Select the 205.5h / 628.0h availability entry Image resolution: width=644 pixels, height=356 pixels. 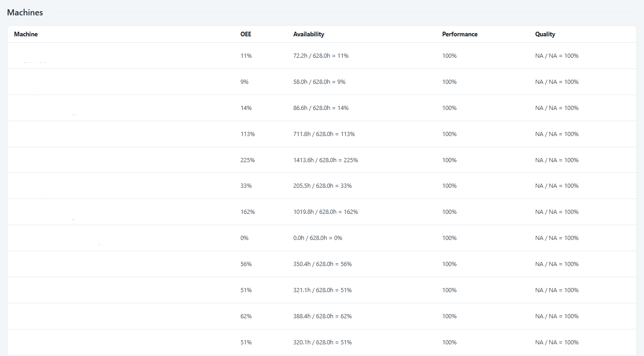323,186
